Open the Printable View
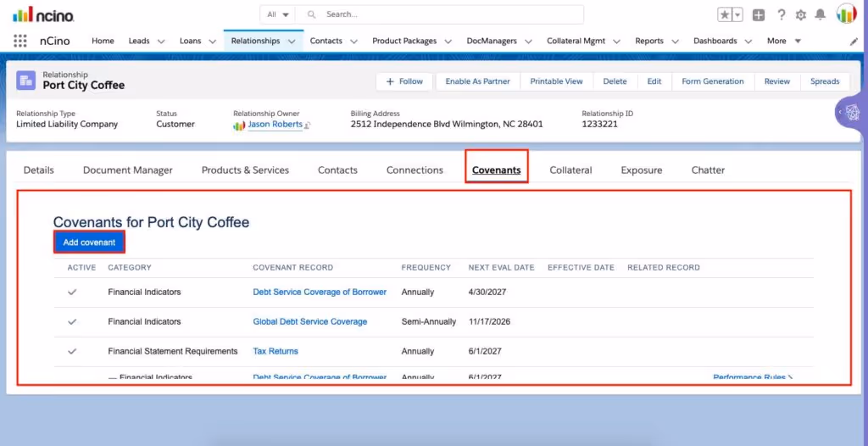Image resolution: width=868 pixels, height=446 pixels. pyautogui.click(x=556, y=81)
